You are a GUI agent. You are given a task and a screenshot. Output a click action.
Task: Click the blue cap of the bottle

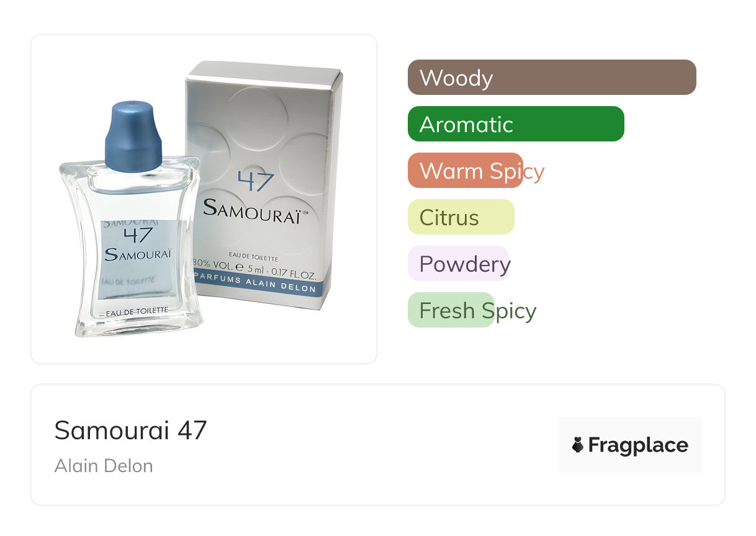[133, 136]
